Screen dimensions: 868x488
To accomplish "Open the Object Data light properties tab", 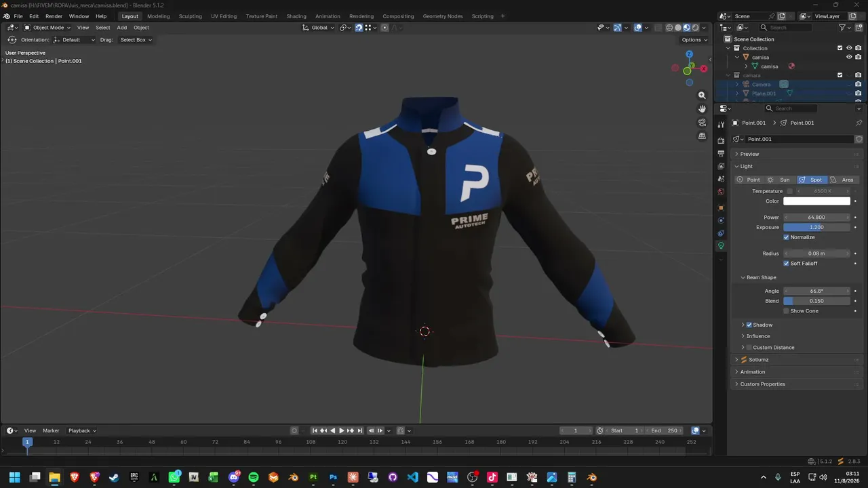I will tap(721, 246).
